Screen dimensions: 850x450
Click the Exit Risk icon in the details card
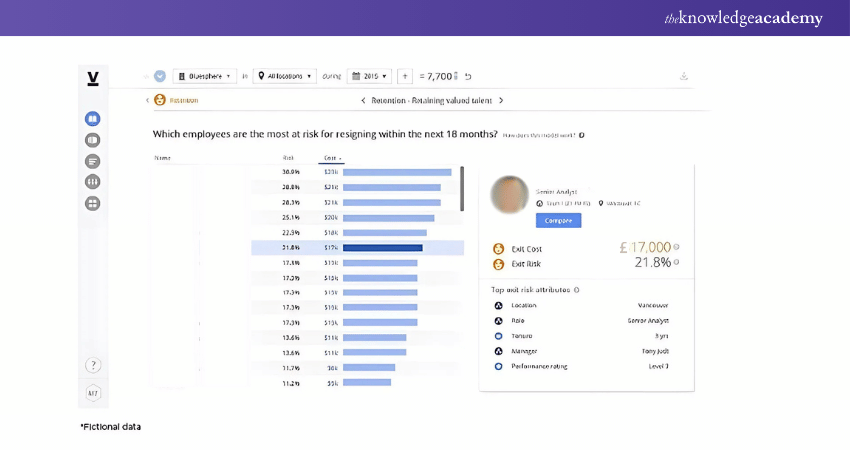point(498,264)
